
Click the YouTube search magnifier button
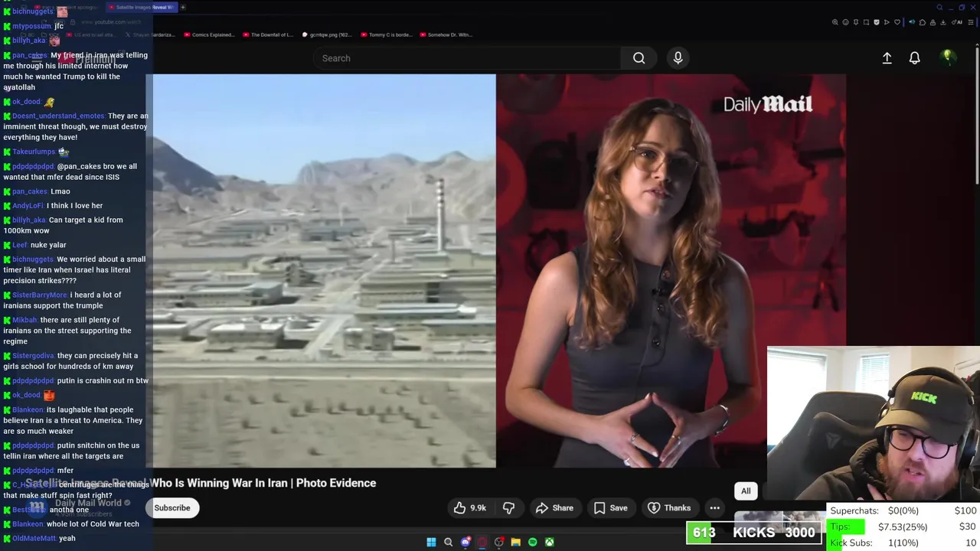point(639,58)
